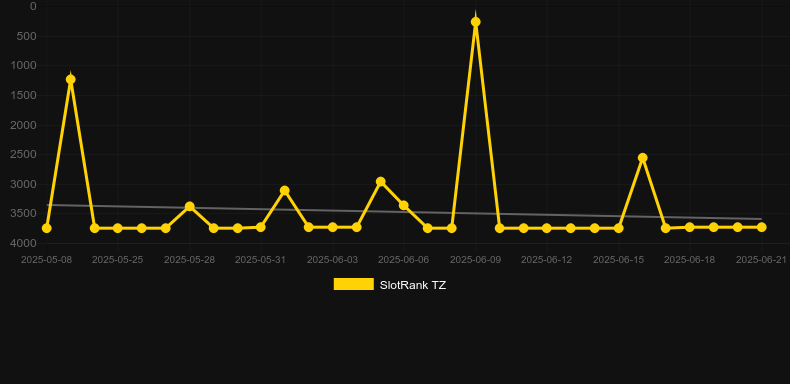The image size is (790, 384).
Task: Select the raised data point at 2025-05-28
Action: point(189,206)
